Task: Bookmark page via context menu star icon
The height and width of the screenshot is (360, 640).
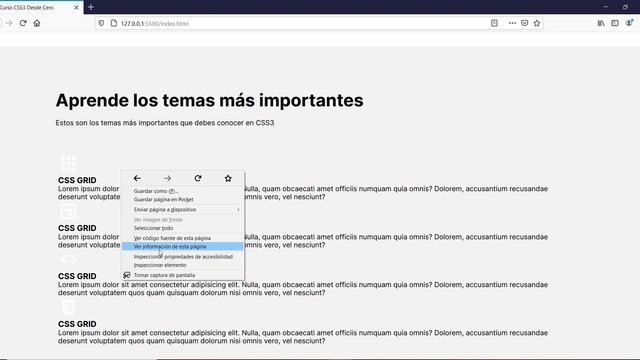Action: (228, 178)
